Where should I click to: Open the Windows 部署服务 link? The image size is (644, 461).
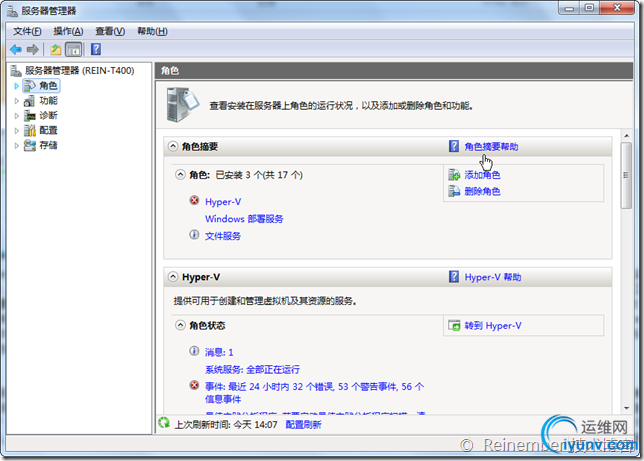click(244, 219)
